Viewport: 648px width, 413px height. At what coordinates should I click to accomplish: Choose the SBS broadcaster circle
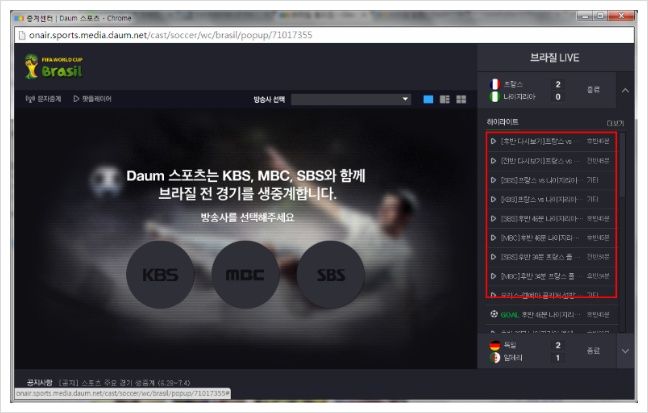point(331,275)
